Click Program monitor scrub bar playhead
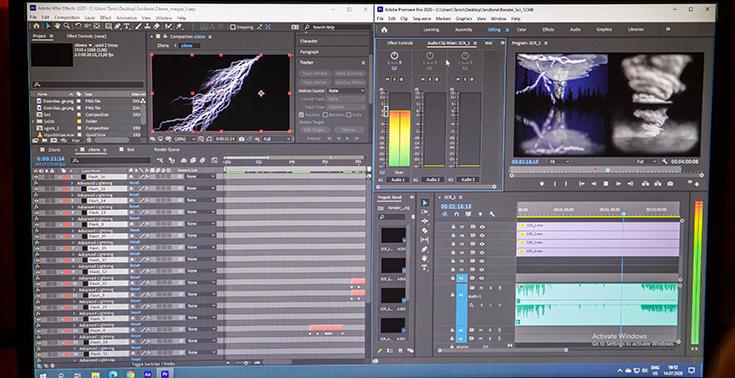 pos(608,170)
